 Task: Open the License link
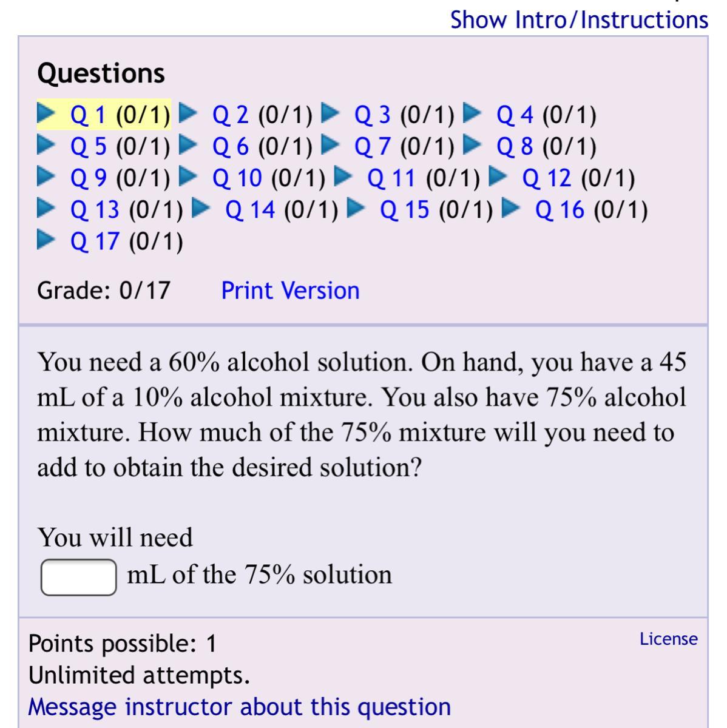(669, 639)
